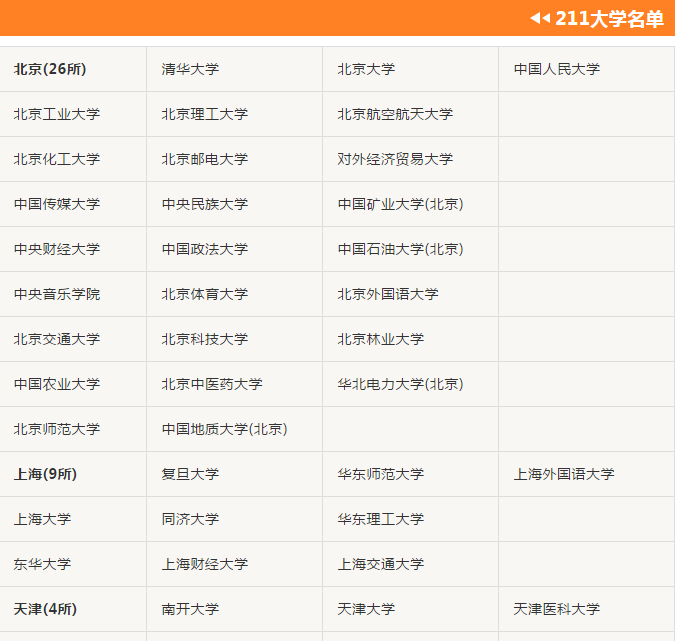
Task: Select 中央音乐学院
Action: tap(57, 294)
